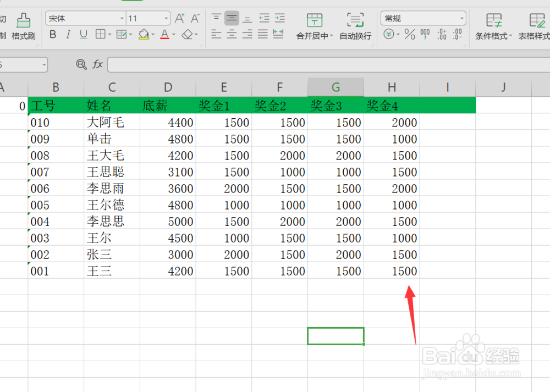550x392 pixels.
Task: Click into the formula bar
Action: click(x=329, y=65)
